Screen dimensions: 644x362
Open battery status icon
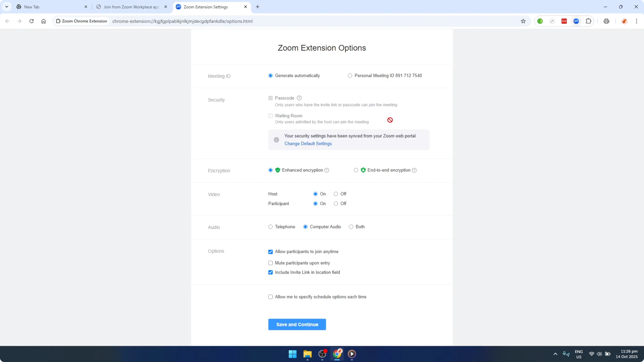coord(608,354)
